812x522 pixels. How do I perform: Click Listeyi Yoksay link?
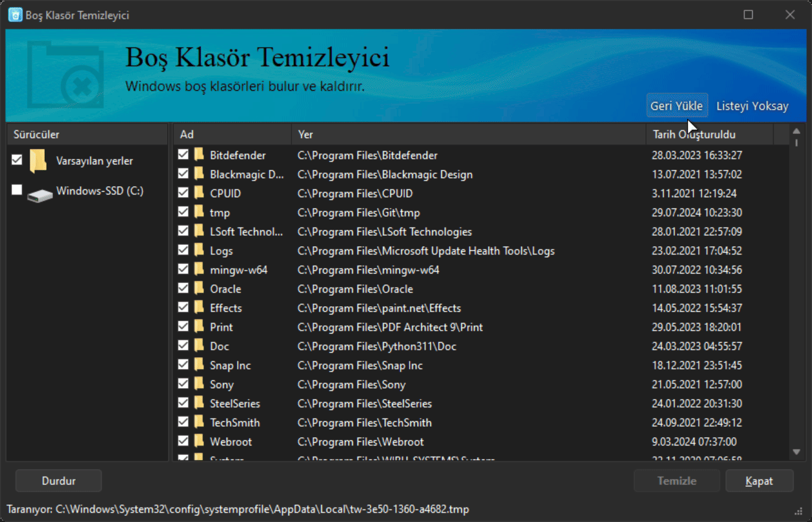tap(753, 106)
